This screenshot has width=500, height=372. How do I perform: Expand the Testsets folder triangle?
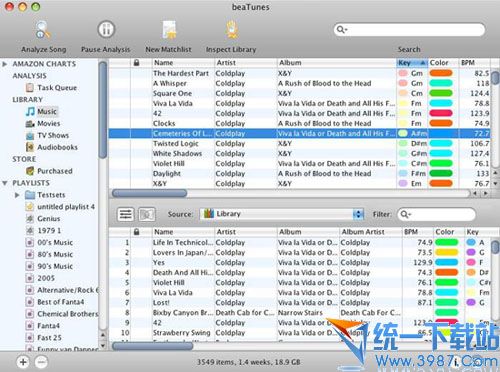(x=17, y=195)
